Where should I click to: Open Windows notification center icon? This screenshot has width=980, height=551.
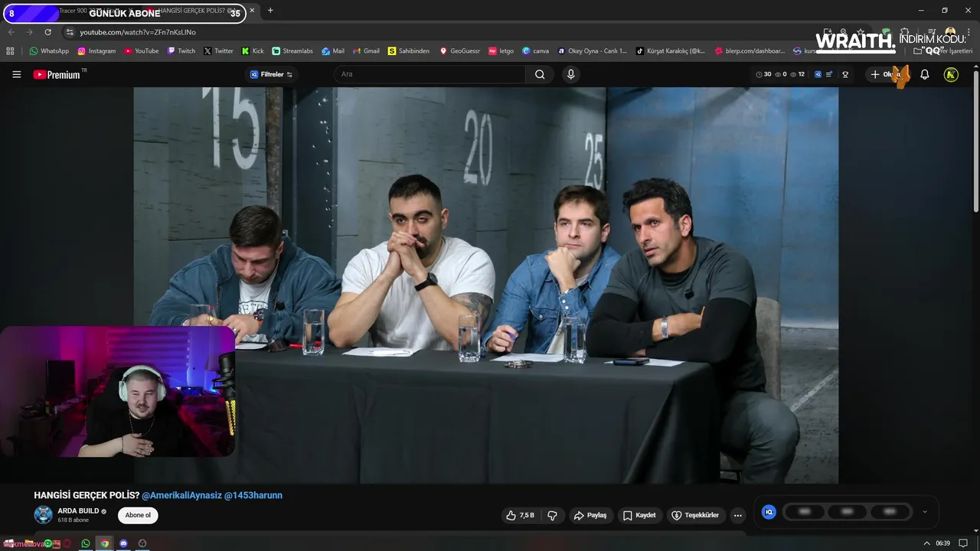pos(963,543)
